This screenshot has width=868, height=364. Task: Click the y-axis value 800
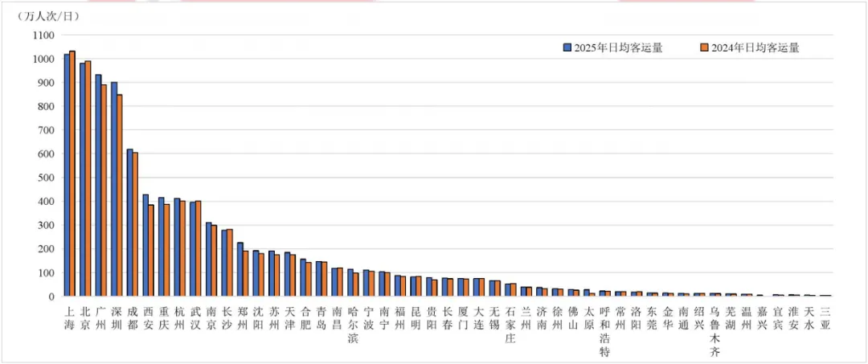[x=46, y=106]
